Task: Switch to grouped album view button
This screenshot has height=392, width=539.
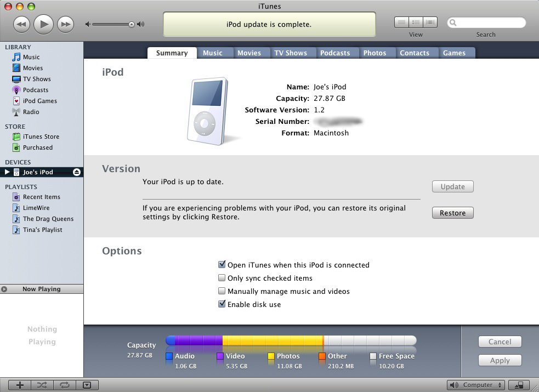Action: (x=416, y=22)
